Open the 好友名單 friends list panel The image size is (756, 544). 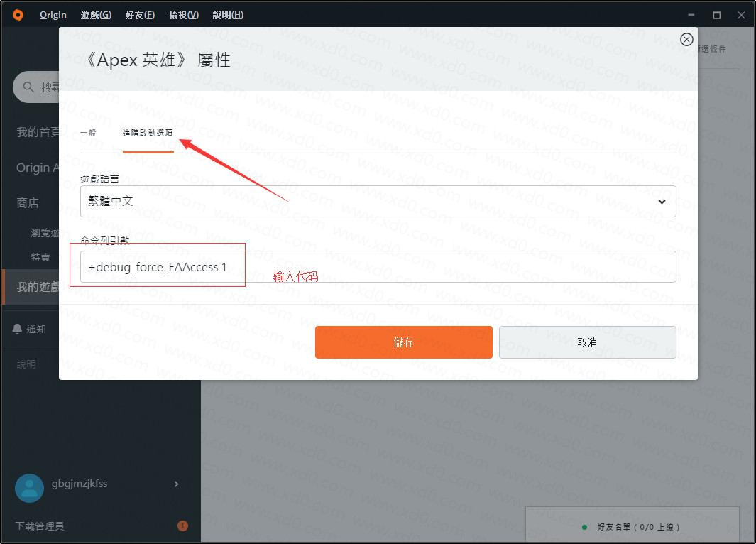(632, 526)
